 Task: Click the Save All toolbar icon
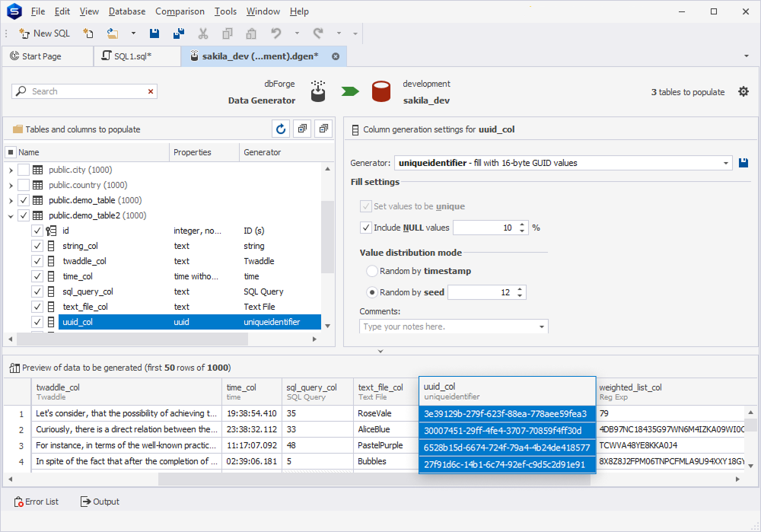click(x=179, y=33)
